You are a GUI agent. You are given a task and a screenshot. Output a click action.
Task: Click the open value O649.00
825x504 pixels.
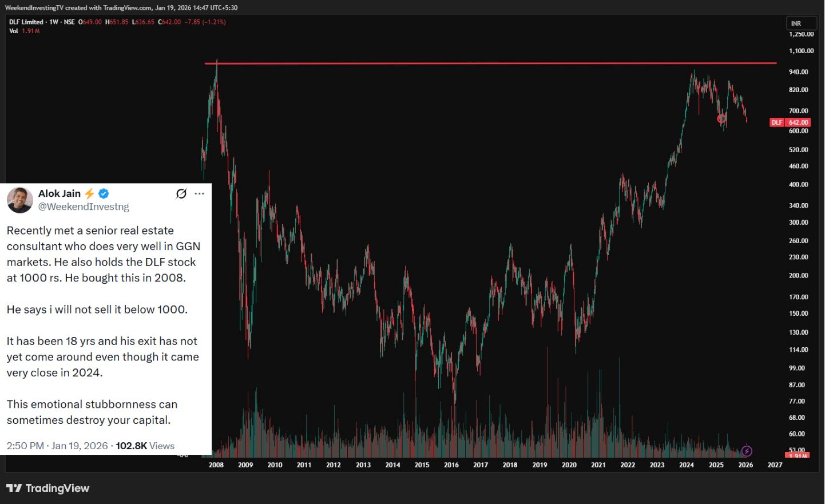pyautogui.click(x=90, y=22)
